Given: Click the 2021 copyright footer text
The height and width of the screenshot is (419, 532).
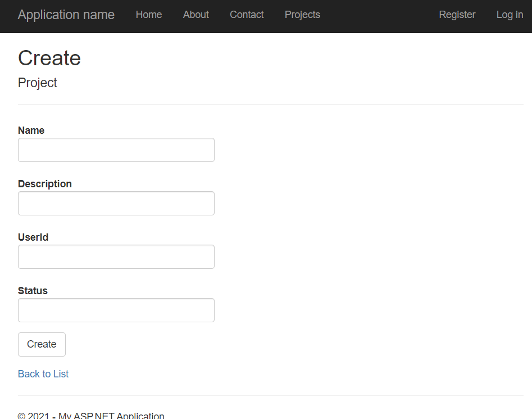Looking at the screenshot, I should pos(91,416).
